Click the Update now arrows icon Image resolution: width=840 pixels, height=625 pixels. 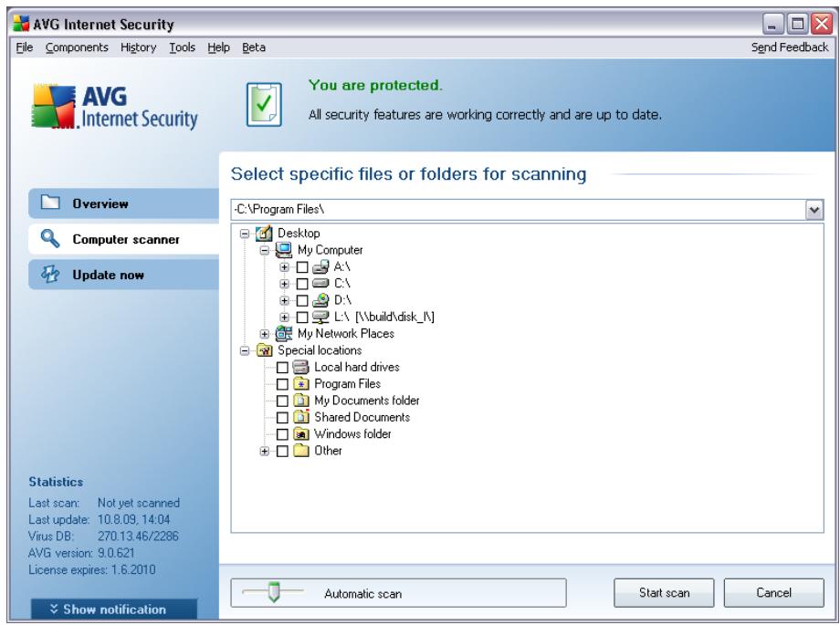[x=50, y=274]
